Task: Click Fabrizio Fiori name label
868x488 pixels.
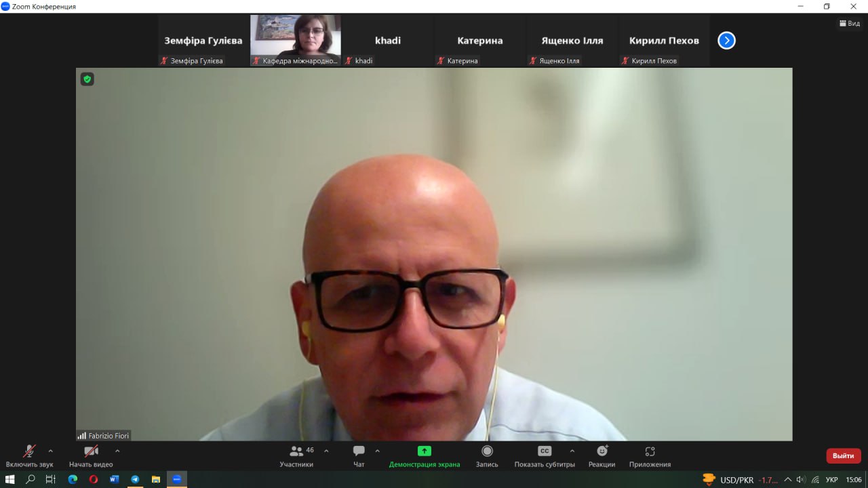Action: point(108,436)
